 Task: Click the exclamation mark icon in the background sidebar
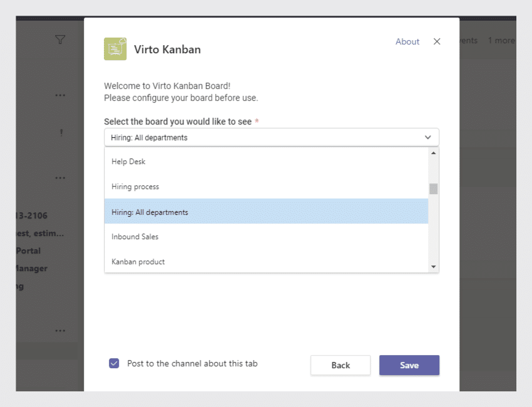(61, 132)
